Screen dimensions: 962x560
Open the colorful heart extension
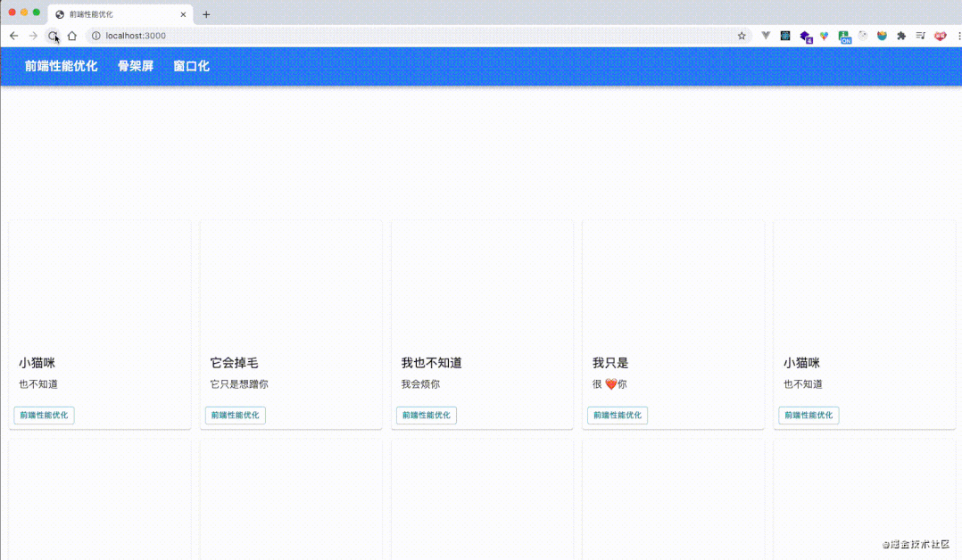[825, 36]
